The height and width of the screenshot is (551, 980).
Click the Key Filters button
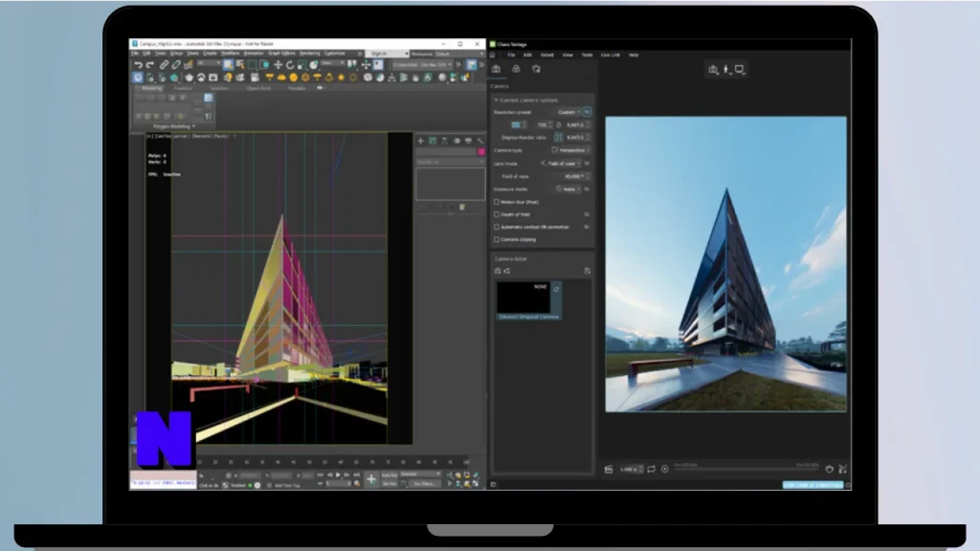pos(424,483)
